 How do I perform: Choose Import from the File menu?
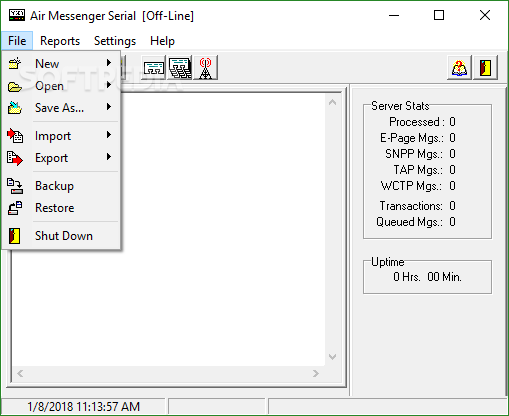click(61, 136)
